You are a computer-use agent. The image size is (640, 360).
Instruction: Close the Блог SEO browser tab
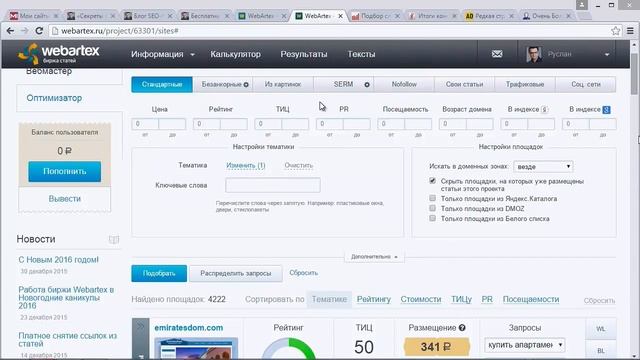coord(170,16)
